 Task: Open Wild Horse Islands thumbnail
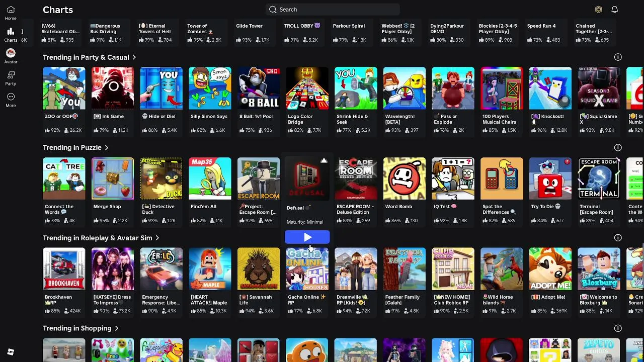pyautogui.click(x=502, y=269)
